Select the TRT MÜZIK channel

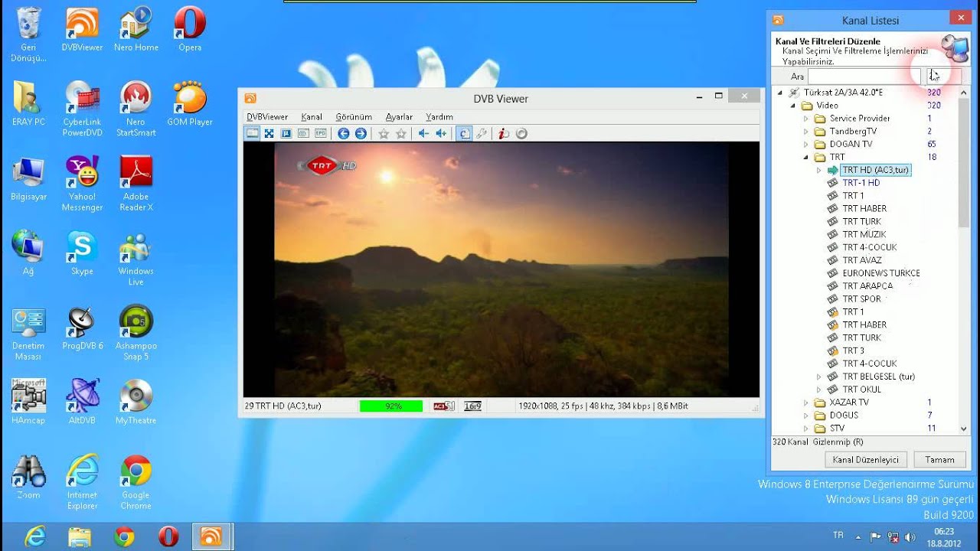click(864, 234)
